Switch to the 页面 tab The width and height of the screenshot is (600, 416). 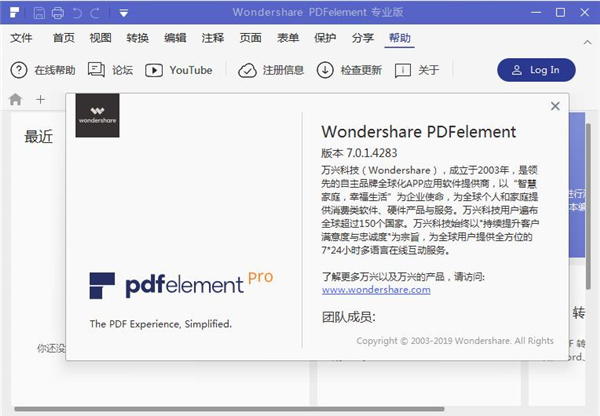coord(250,38)
